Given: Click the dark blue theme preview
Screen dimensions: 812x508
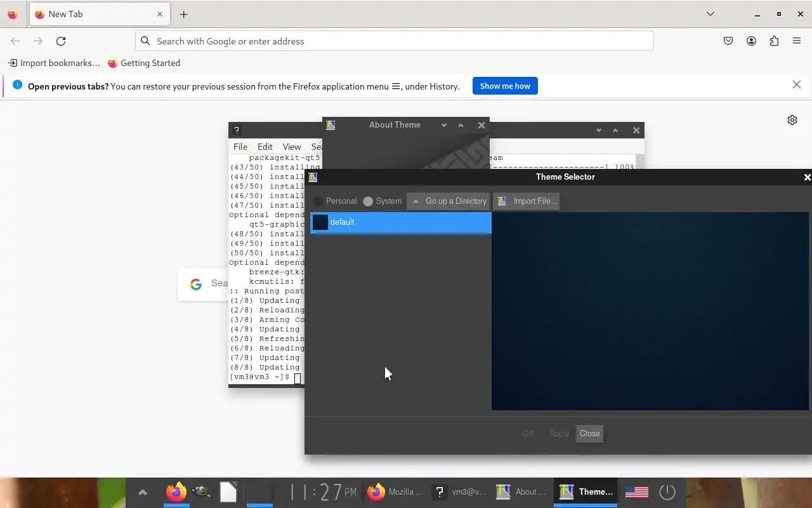Looking at the screenshot, I should pos(650,311).
